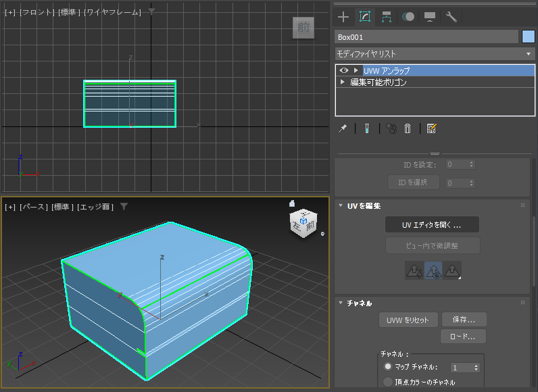
Task: Click the ViewCube home icon
Action: pos(292,203)
